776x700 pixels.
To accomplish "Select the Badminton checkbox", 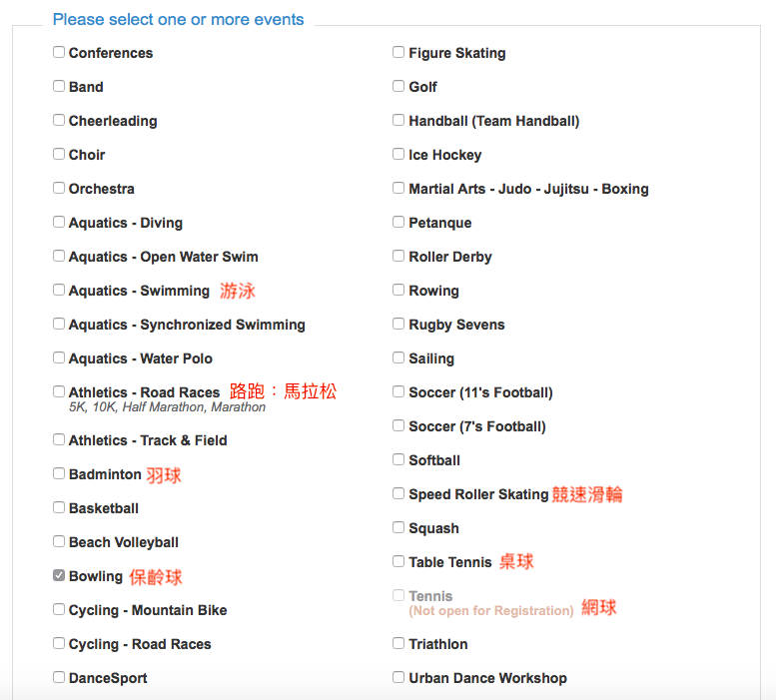I will point(59,473).
